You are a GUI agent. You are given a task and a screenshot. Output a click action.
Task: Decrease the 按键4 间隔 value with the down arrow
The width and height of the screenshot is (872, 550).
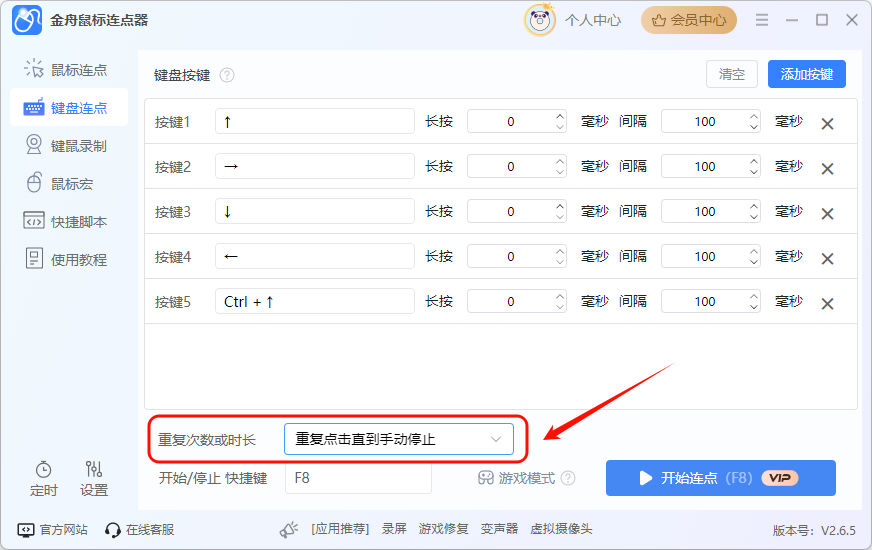754,262
